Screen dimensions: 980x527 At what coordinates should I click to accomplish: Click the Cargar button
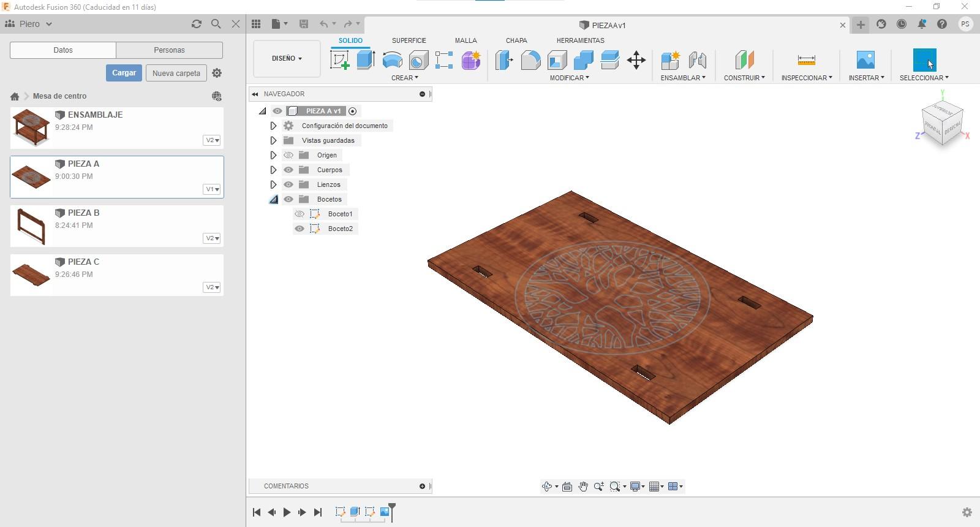pyautogui.click(x=124, y=73)
